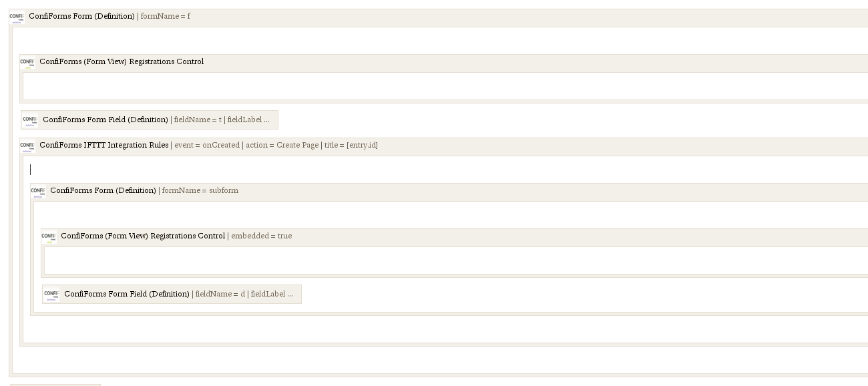Place cursor in embedded Registrations Control body
This screenshot has height=386, width=868.
(456, 260)
